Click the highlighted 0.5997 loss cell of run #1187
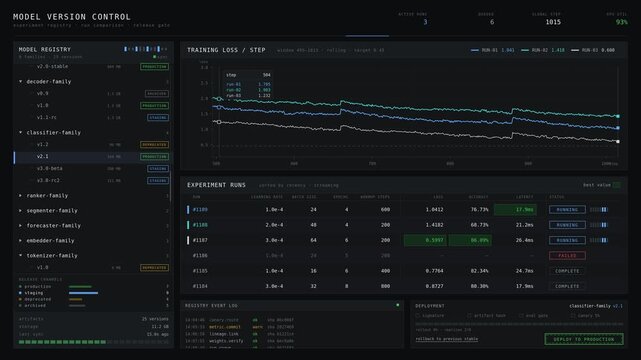 (x=426, y=240)
